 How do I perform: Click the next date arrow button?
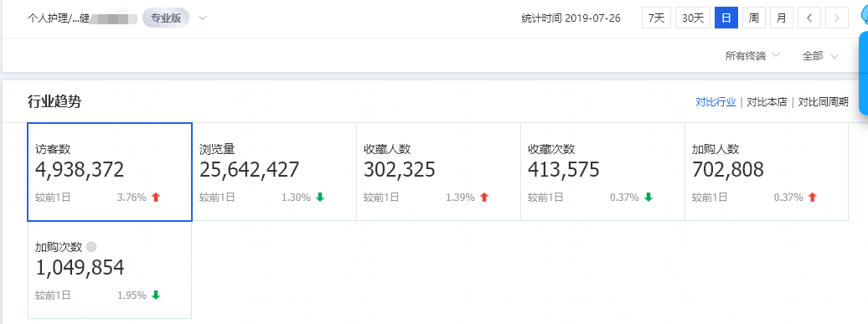[836, 18]
